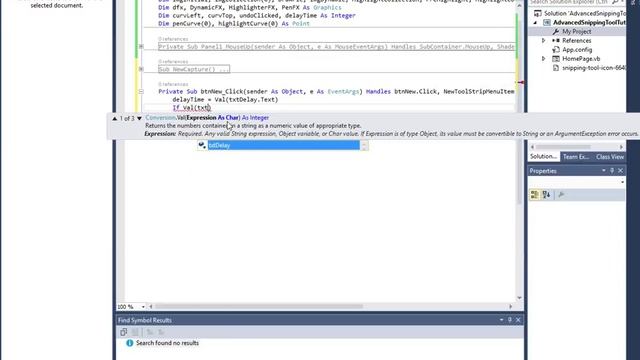
Task: Click the wrench icon beside My Project
Action: 556,31
